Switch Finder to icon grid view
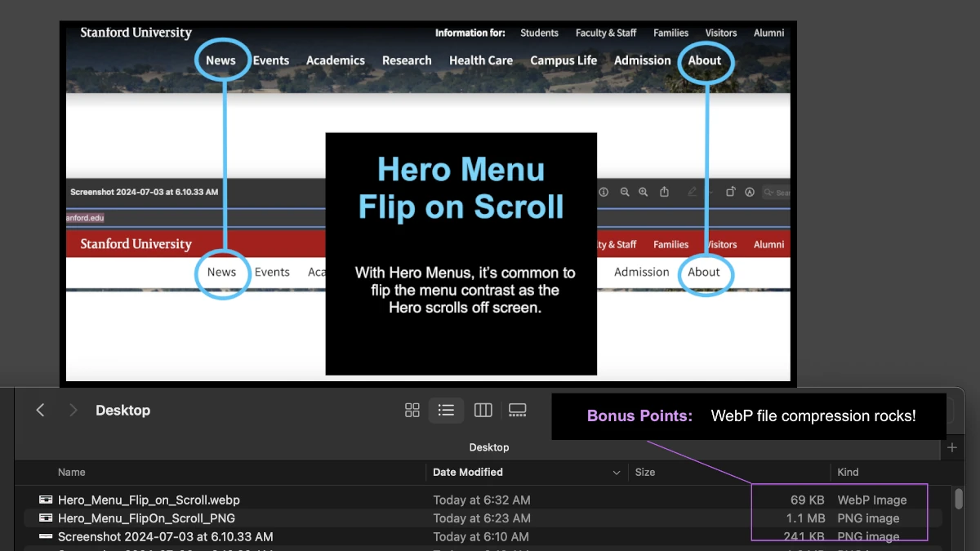The width and height of the screenshot is (980, 551). (x=412, y=411)
